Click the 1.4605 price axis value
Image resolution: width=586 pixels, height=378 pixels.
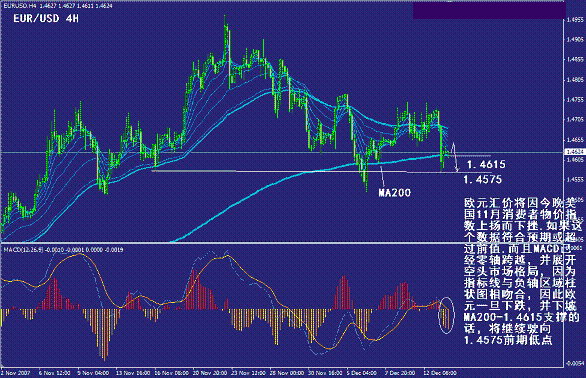coord(575,160)
